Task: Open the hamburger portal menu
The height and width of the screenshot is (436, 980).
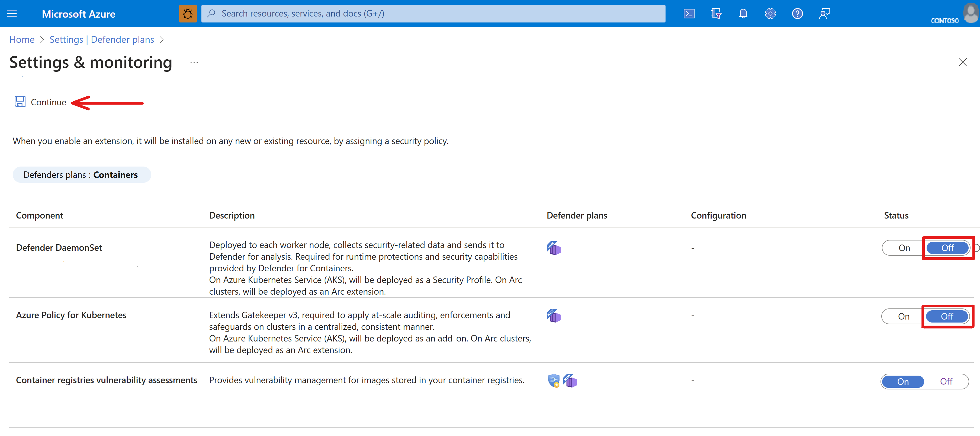Action: [x=12, y=14]
